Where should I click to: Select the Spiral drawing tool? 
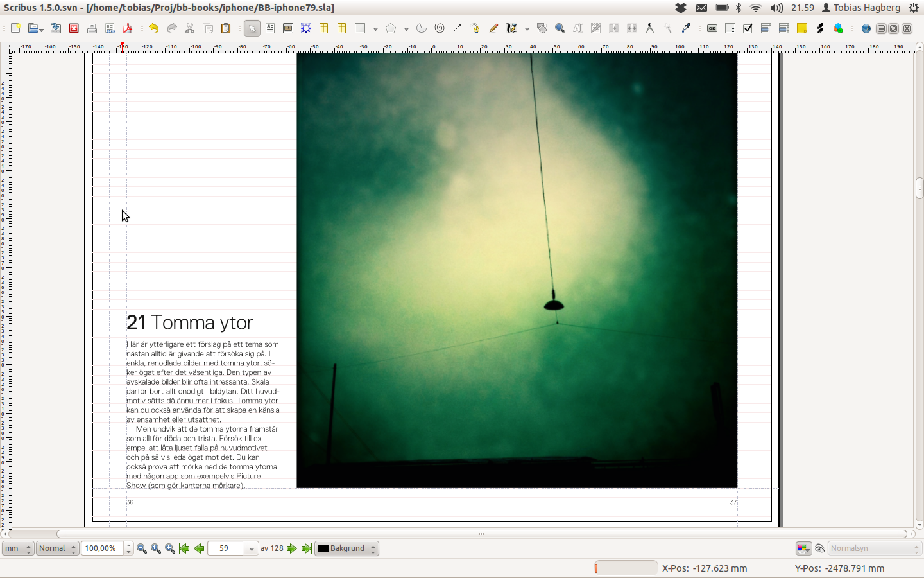[x=440, y=28]
